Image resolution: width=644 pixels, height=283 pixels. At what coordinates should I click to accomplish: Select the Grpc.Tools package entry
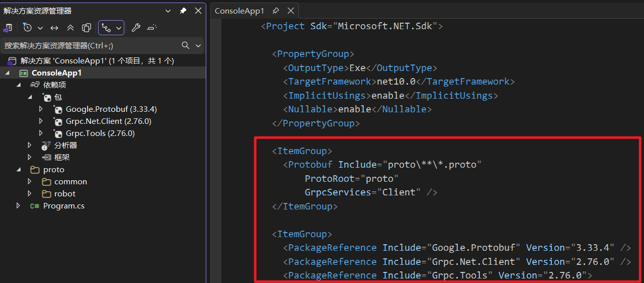pyautogui.click(x=100, y=133)
